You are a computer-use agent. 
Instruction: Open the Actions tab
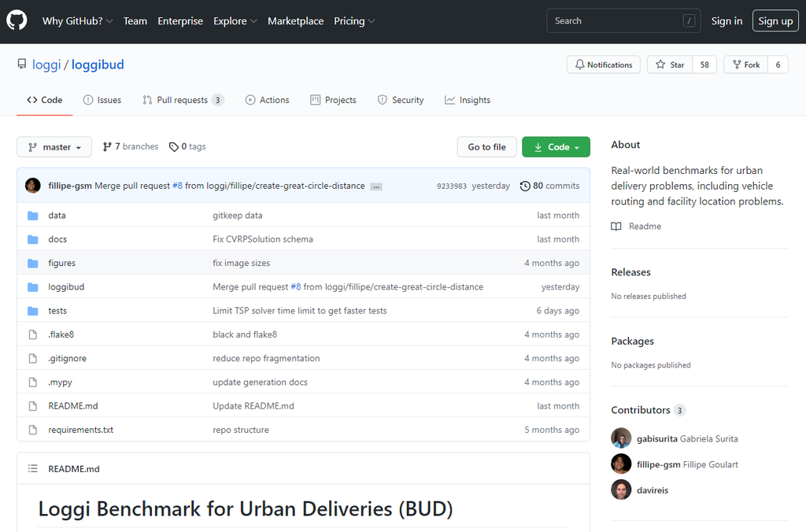pos(268,100)
